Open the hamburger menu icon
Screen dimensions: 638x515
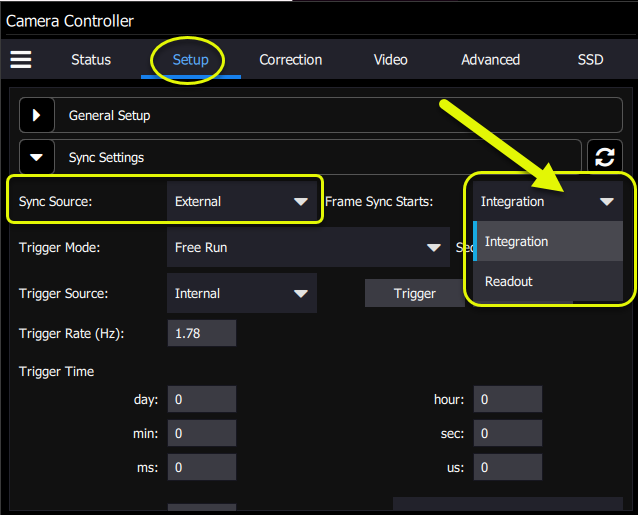(x=21, y=59)
